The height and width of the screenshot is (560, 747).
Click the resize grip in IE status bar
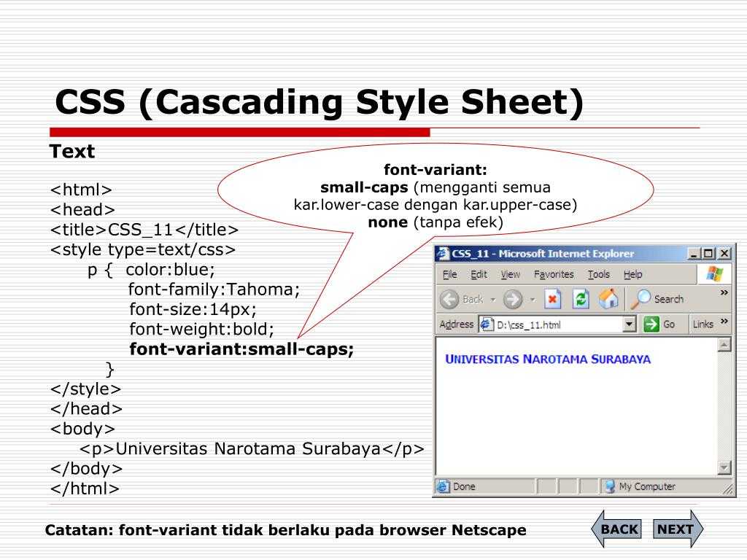728,489
